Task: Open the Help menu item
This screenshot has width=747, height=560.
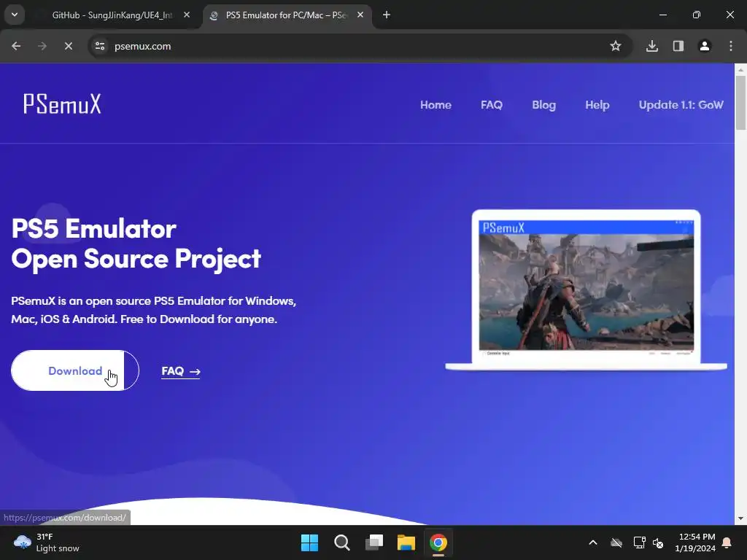Action: click(x=597, y=105)
